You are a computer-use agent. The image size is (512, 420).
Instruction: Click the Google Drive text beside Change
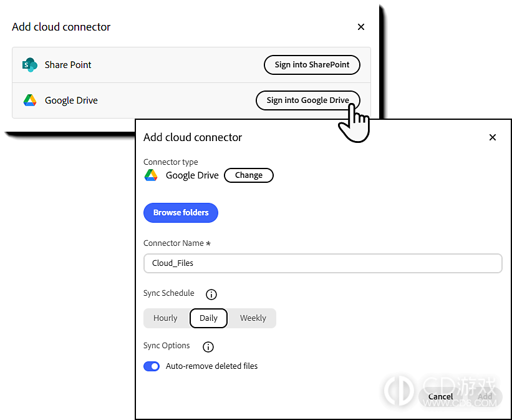pyautogui.click(x=192, y=175)
